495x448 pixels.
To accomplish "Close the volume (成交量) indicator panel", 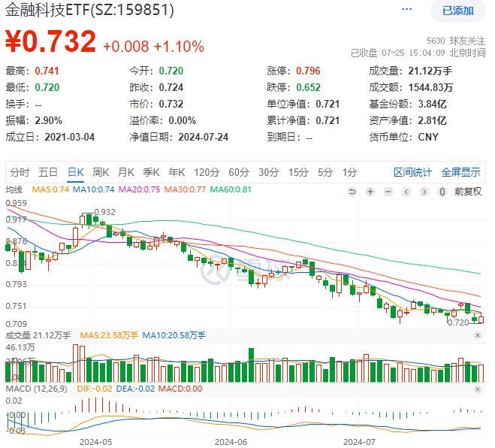I will 478,335.
